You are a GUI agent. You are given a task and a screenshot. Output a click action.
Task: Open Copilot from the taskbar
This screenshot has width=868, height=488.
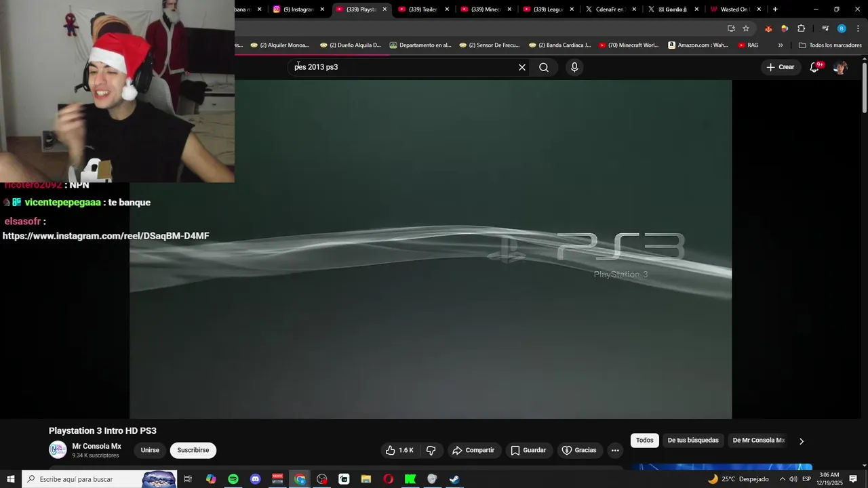(x=211, y=479)
